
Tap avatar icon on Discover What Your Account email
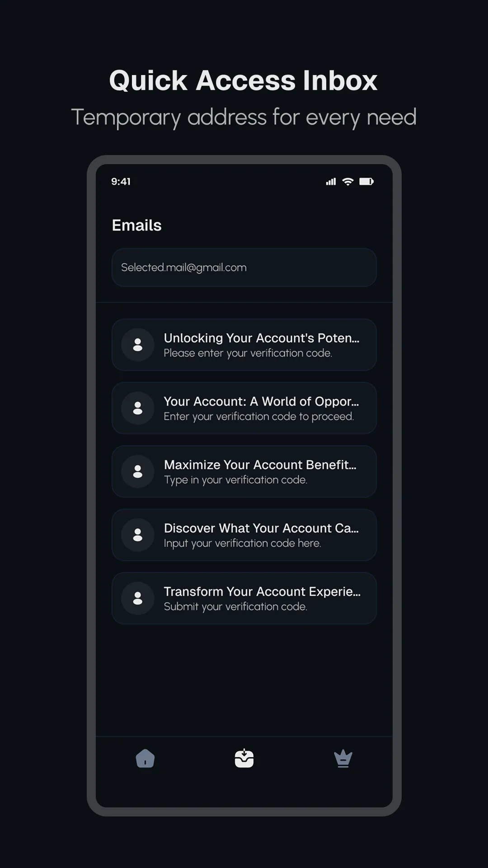coord(138,535)
